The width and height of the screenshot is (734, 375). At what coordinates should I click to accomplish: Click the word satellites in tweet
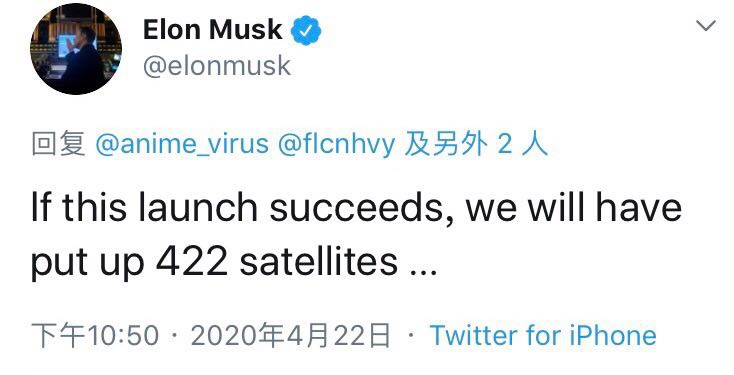(318, 261)
